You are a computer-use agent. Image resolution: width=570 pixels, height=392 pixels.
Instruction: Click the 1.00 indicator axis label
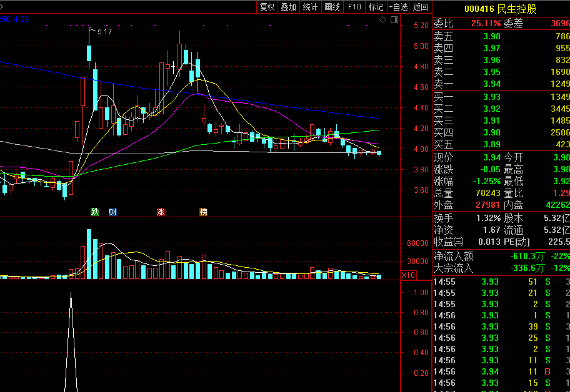click(421, 293)
